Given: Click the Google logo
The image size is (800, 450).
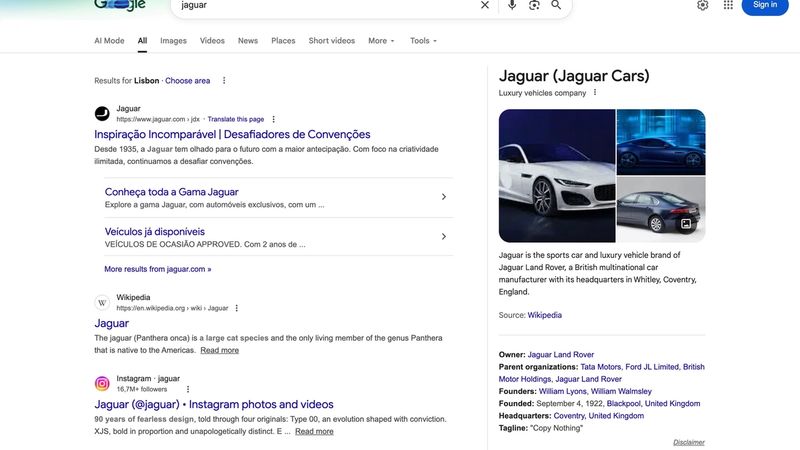Looking at the screenshot, I should click(x=120, y=5).
